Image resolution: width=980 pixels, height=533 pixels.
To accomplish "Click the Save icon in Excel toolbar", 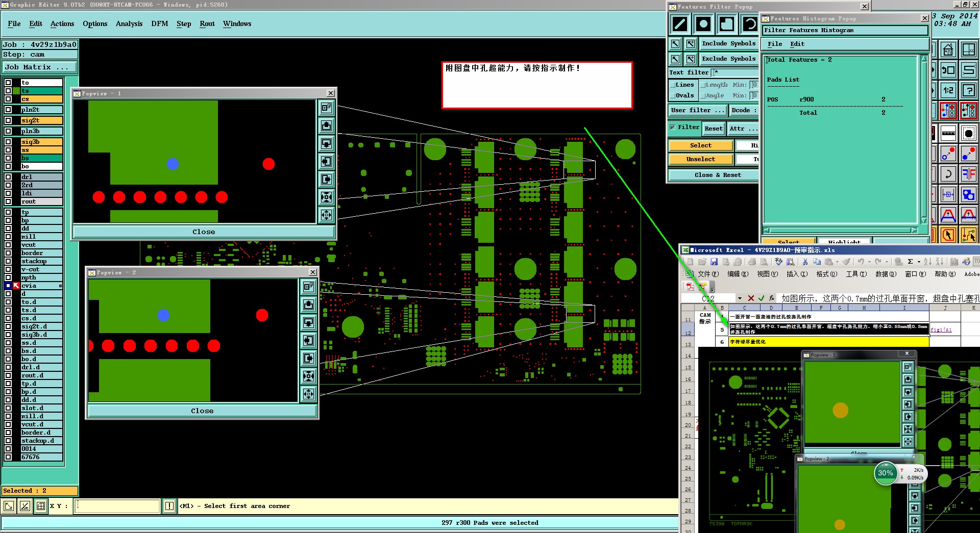I will pos(714,262).
